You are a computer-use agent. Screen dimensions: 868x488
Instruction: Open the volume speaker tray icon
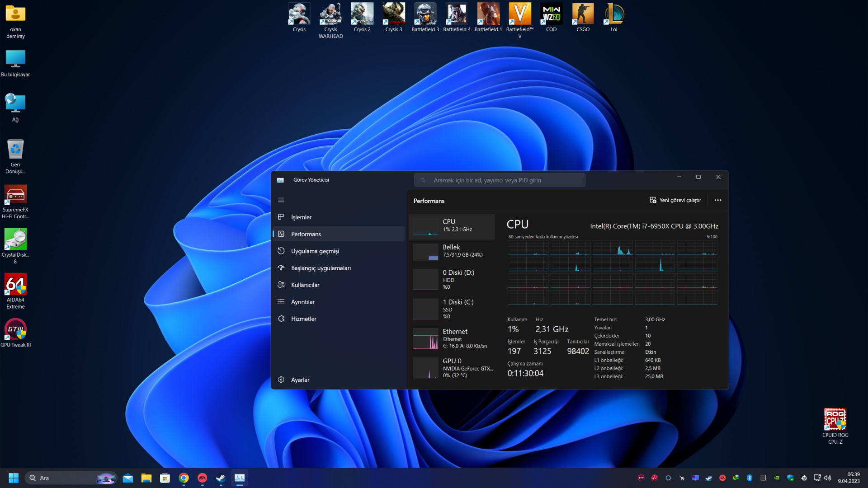[x=828, y=478]
